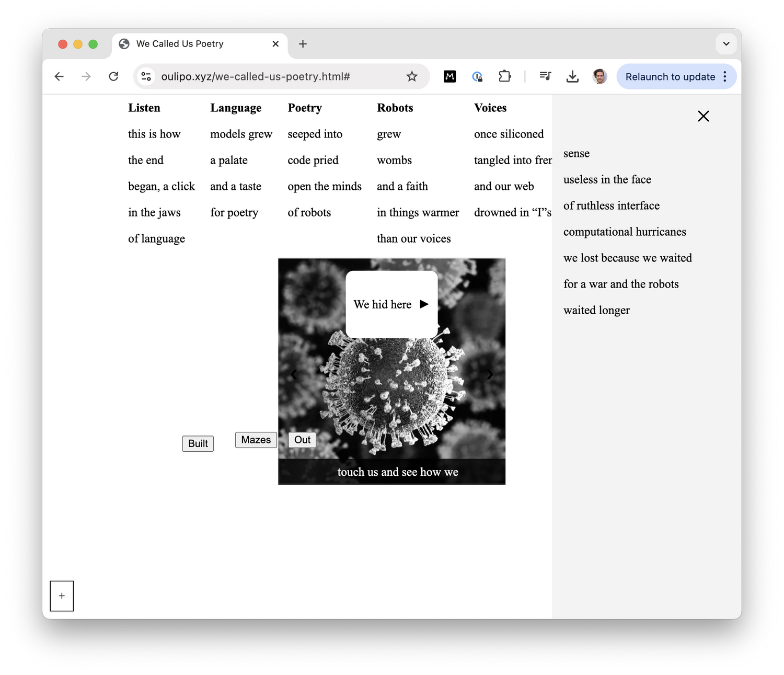Expand the plus box at the bottom left
Image resolution: width=784 pixels, height=675 pixels.
(62, 596)
